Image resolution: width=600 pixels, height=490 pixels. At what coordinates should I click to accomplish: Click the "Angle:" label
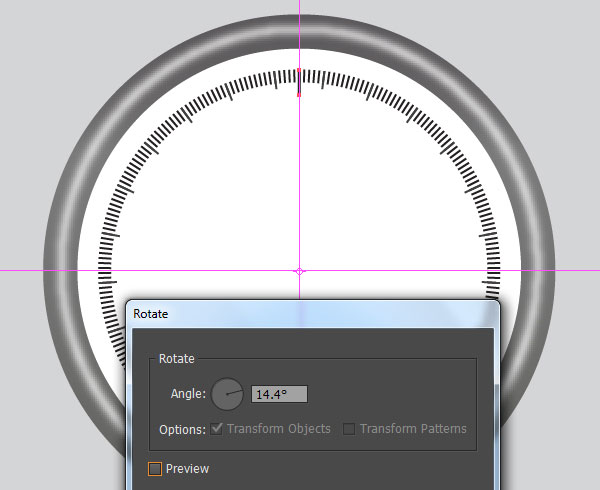(188, 394)
